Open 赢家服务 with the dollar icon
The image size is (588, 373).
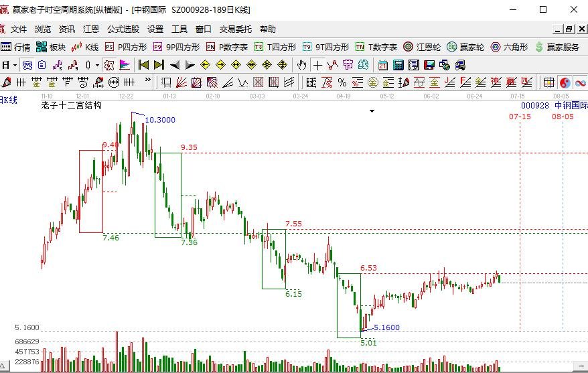pyautogui.click(x=557, y=47)
